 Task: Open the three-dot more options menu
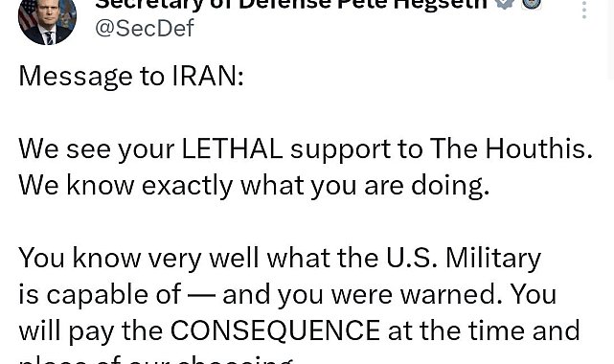pos(584,10)
